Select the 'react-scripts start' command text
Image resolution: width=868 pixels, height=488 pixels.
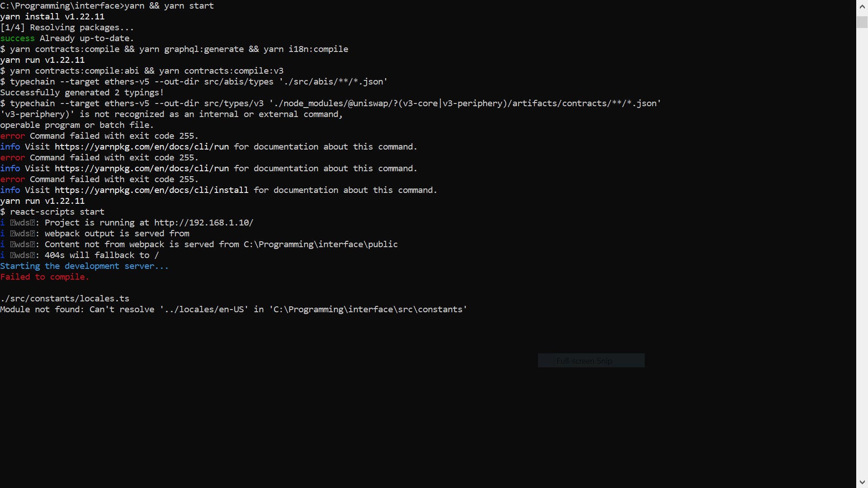point(57,211)
